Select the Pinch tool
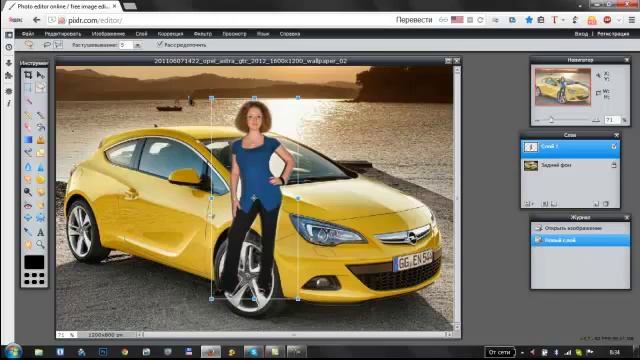Screen dimensions: 640x360 pyautogui.click(x=40, y=218)
